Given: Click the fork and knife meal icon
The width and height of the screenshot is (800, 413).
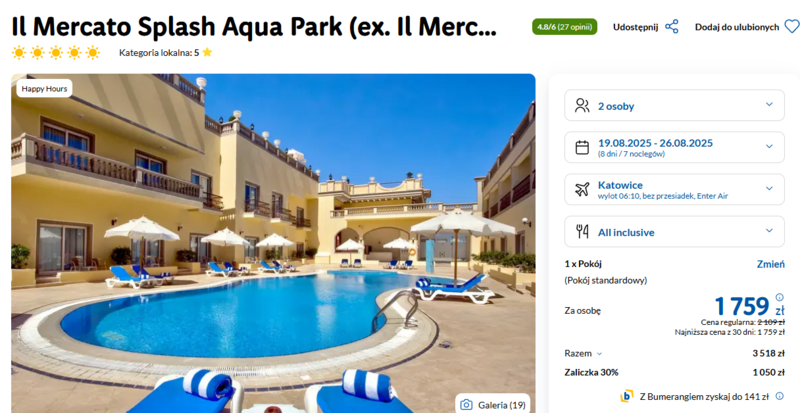Looking at the screenshot, I should (582, 232).
